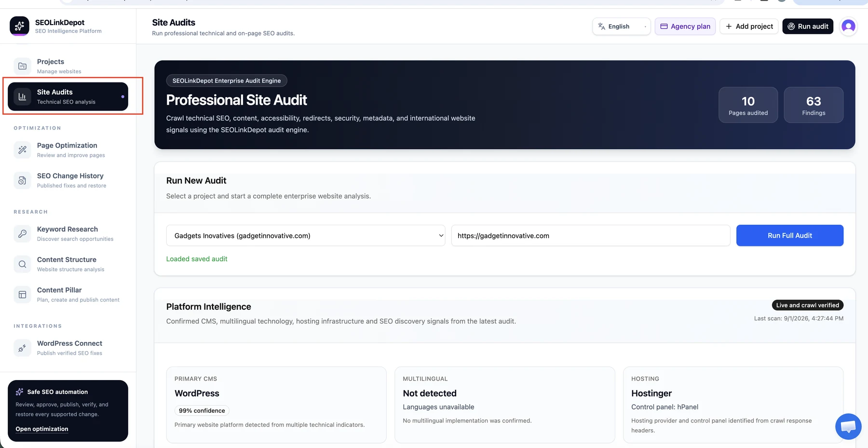Open Keyword Research menu item
The height and width of the screenshot is (448, 868).
click(68, 233)
